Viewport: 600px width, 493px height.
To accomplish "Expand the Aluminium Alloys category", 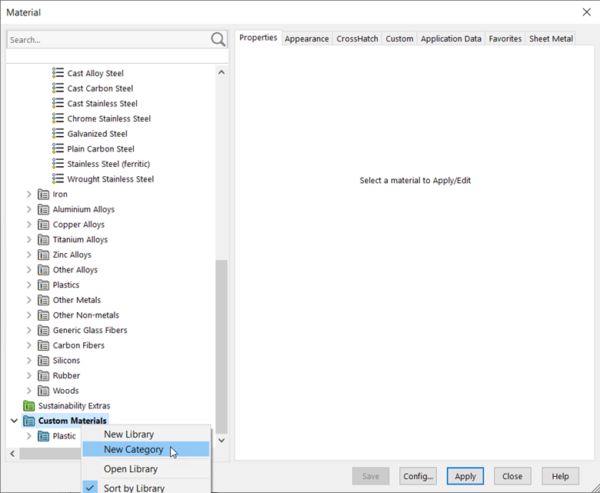I will click(29, 209).
